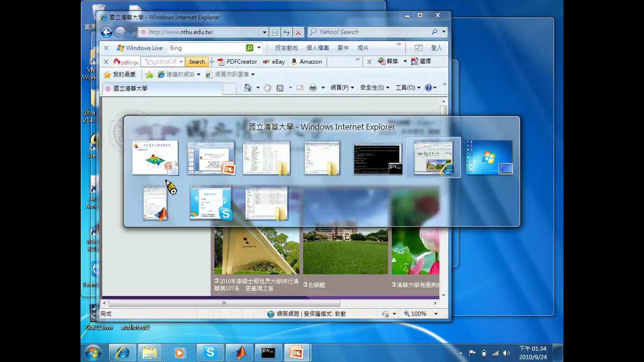Click the IE back navigation arrow
644x362 pixels.
tap(107, 32)
